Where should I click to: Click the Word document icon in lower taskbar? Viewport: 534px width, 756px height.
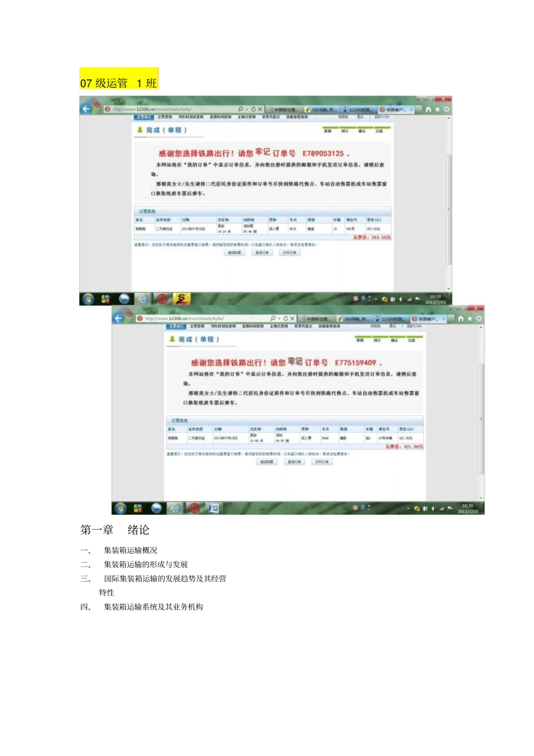214,508
